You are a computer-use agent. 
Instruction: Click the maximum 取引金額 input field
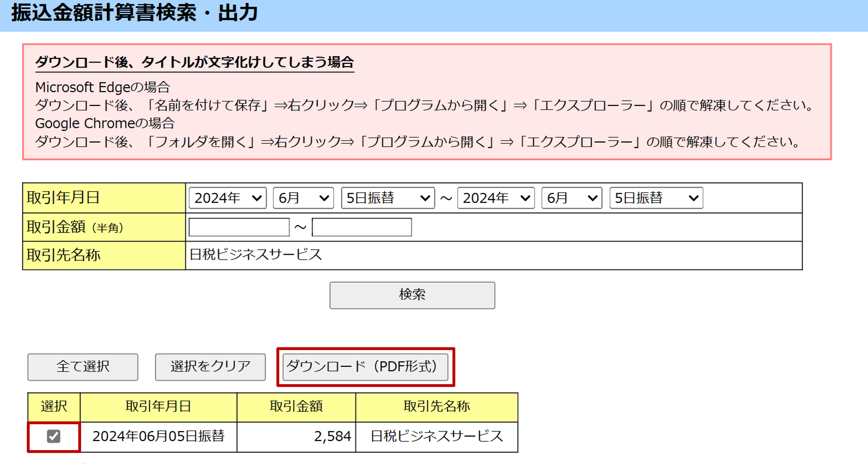point(362,227)
